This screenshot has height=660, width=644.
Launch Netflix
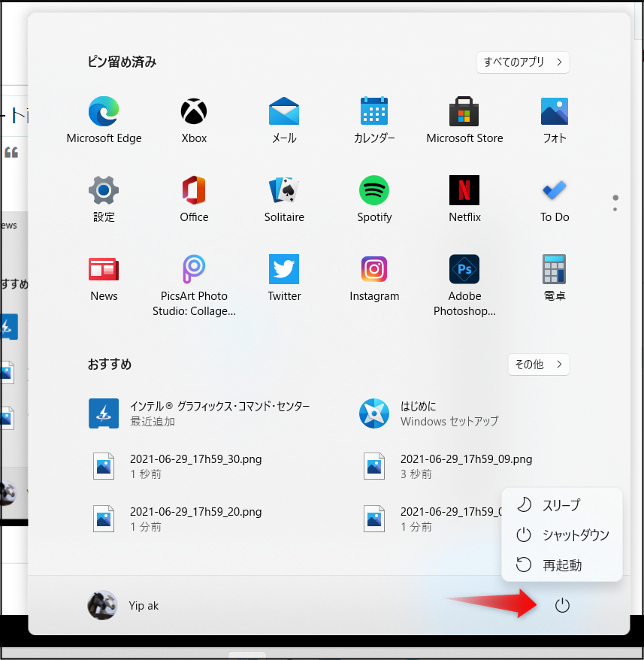[464, 199]
